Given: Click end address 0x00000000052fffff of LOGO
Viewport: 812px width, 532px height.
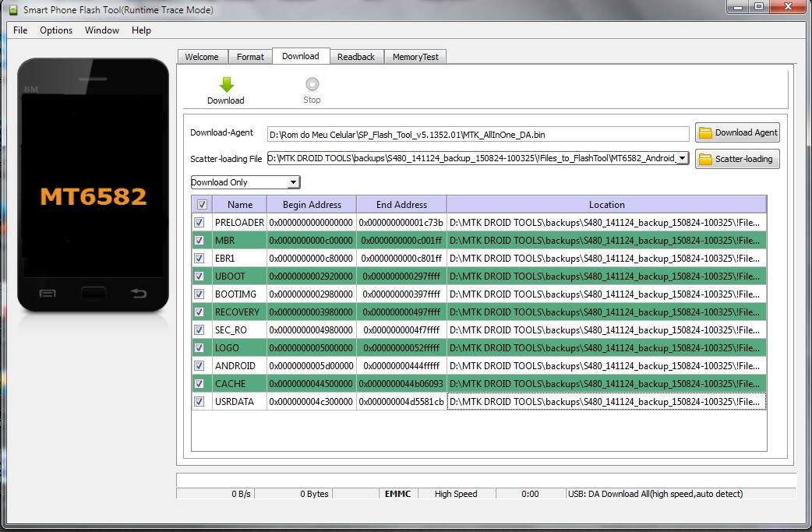Looking at the screenshot, I should [401, 347].
